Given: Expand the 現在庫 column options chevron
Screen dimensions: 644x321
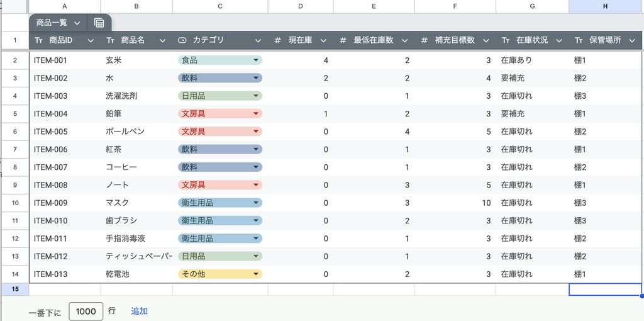Looking at the screenshot, I should coord(323,41).
